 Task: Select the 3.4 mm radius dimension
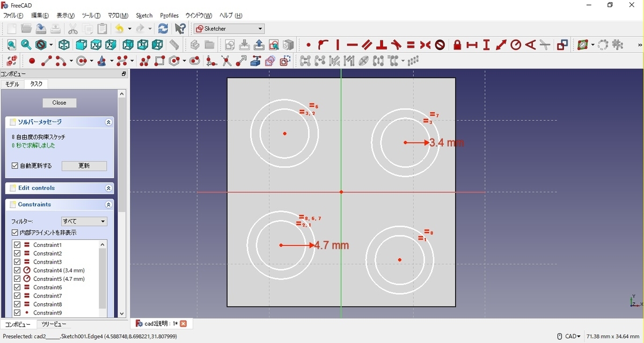pos(447,143)
